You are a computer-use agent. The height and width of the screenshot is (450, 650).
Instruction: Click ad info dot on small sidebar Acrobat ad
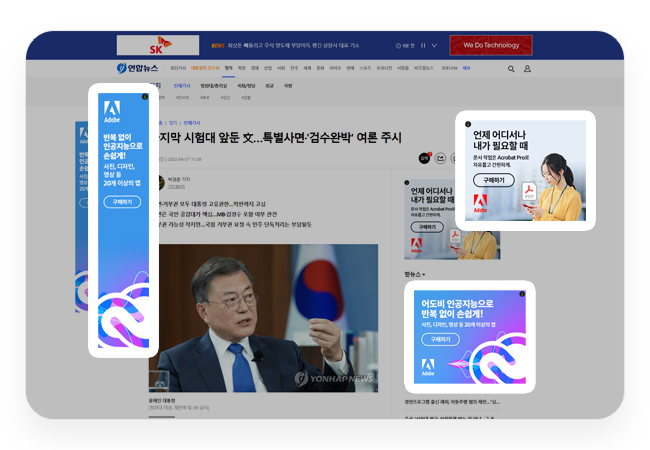click(x=407, y=182)
